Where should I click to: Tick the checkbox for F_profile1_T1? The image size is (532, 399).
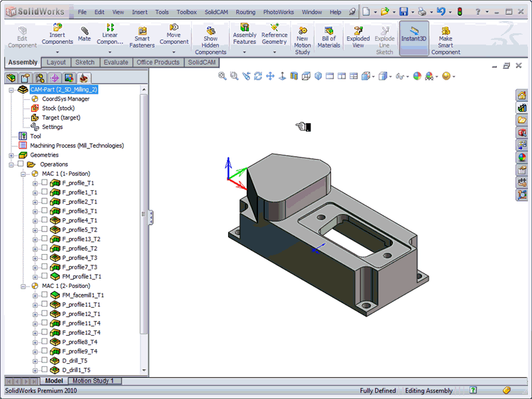click(45, 192)
